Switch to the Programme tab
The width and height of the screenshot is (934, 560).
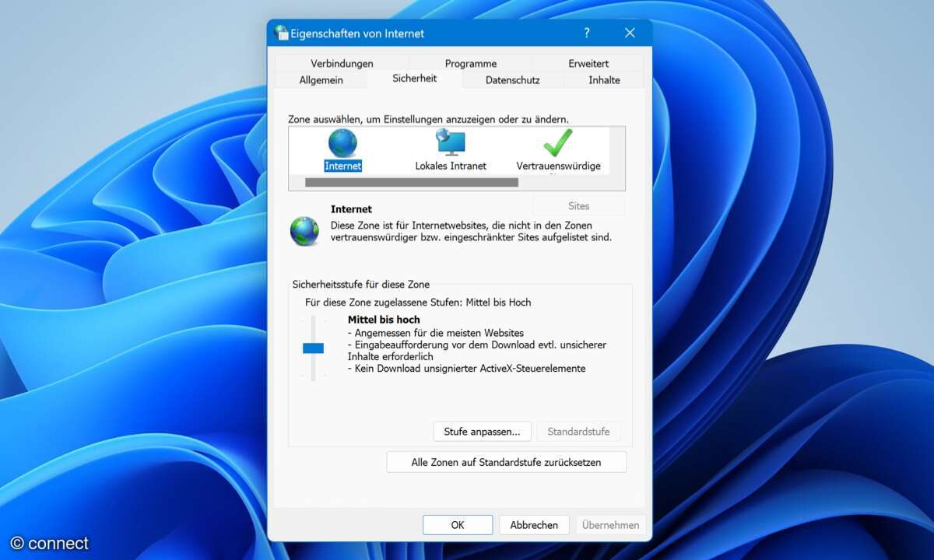[x=470, y=63]
